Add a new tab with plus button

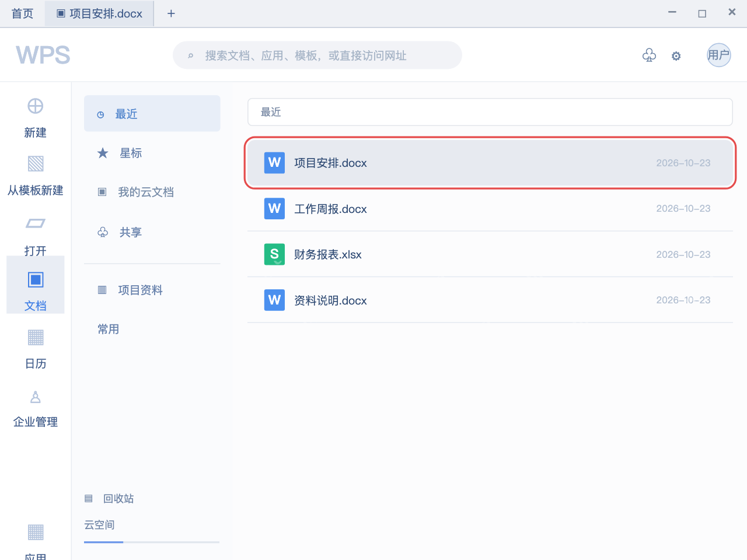click(171, 13)
